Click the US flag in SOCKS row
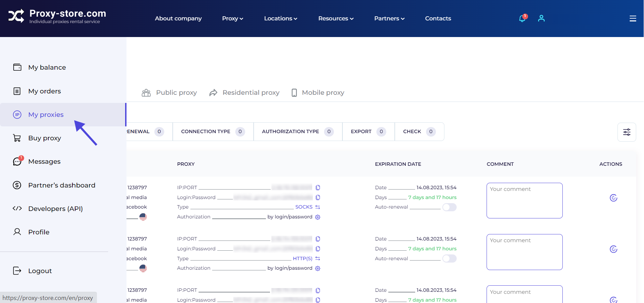This screenshot has height=303, width=644. [143, 217]
